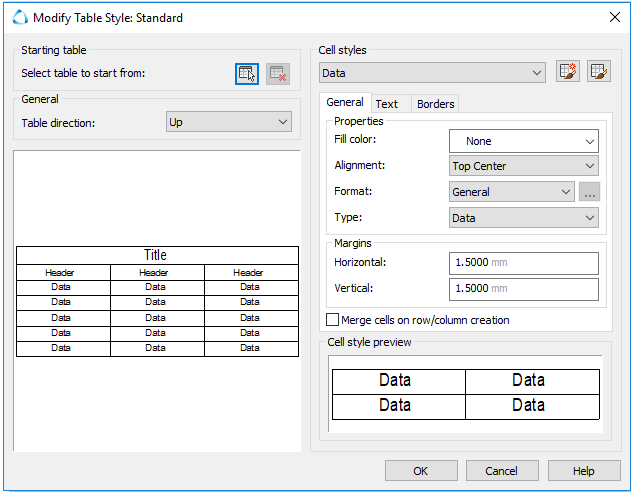Click the create new cell style icon
Viewport: 635px width, 494px height.
tap(568, 72)
